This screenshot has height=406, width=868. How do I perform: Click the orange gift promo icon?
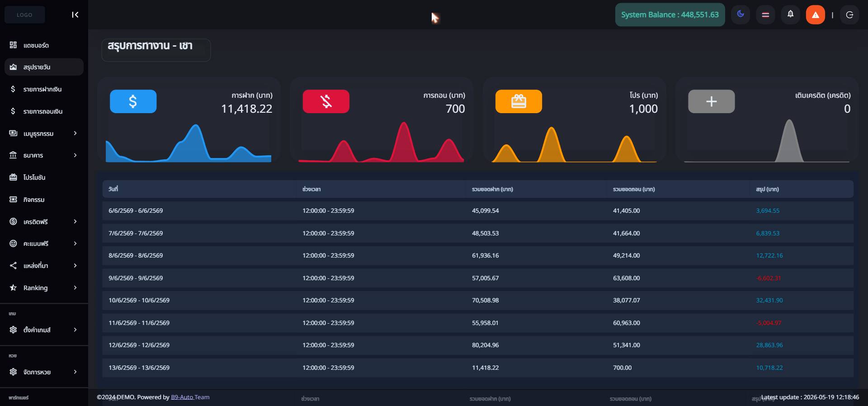[x=519, y=101]
